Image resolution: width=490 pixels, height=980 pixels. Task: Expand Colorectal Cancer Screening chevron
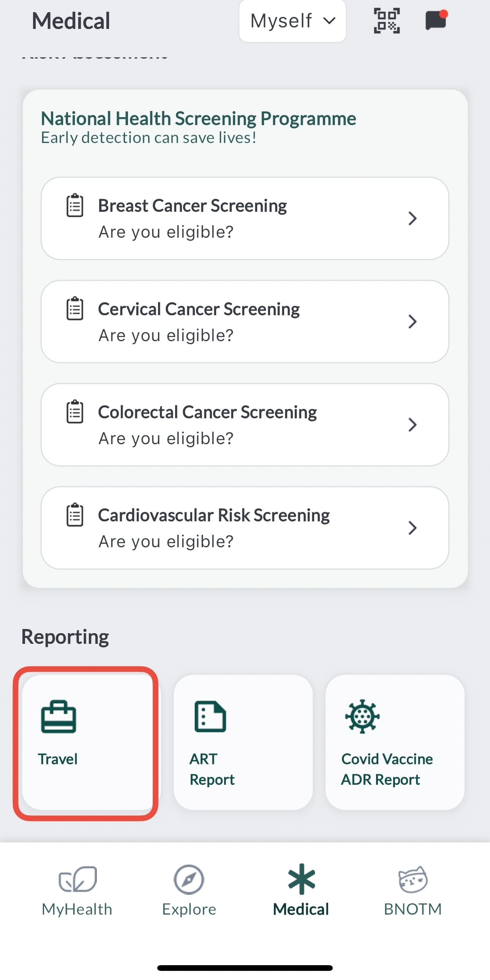(x=413, y=424)
